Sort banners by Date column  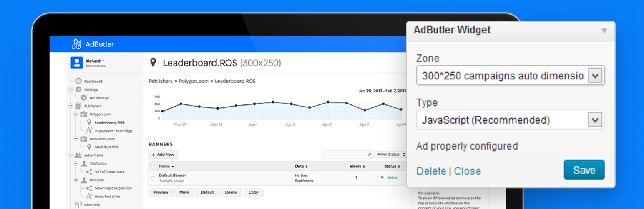301,166
